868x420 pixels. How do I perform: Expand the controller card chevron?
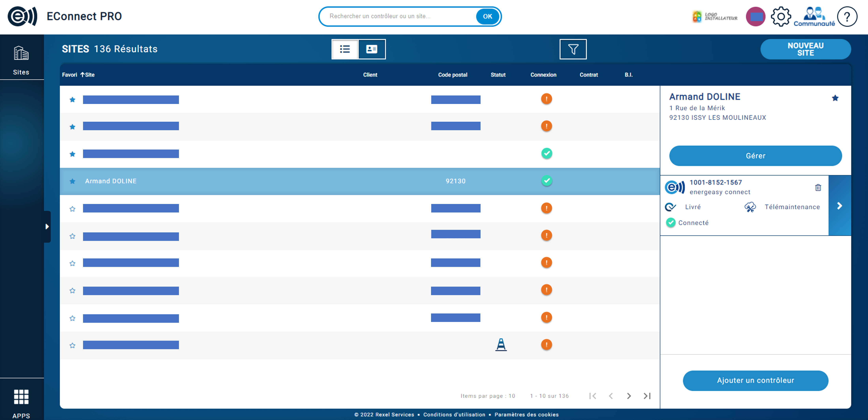point(839,206)
